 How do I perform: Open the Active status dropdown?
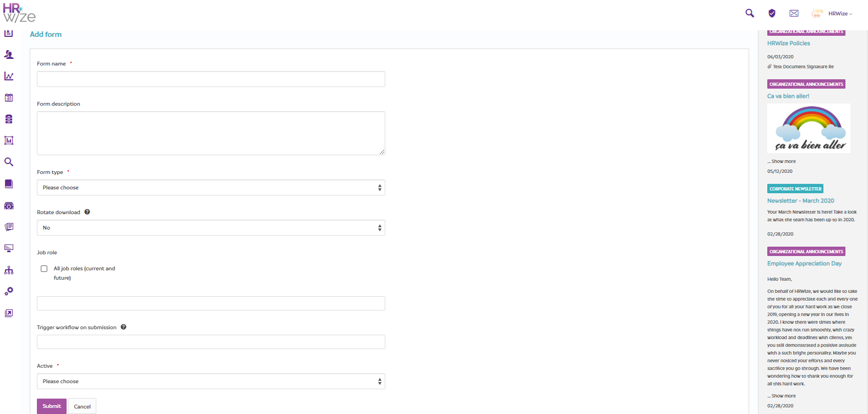coord(211,381)
